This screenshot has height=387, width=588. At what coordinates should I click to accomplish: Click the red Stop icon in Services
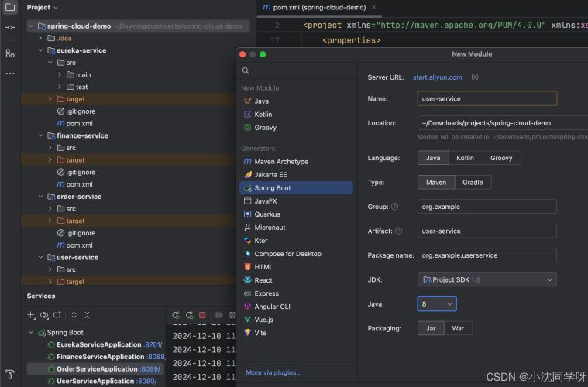202,315
